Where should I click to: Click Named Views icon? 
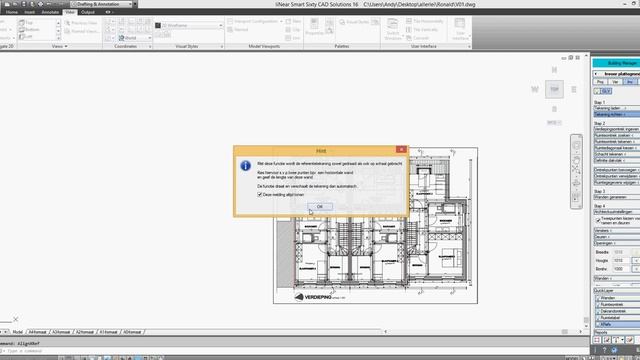pos(67,31)
